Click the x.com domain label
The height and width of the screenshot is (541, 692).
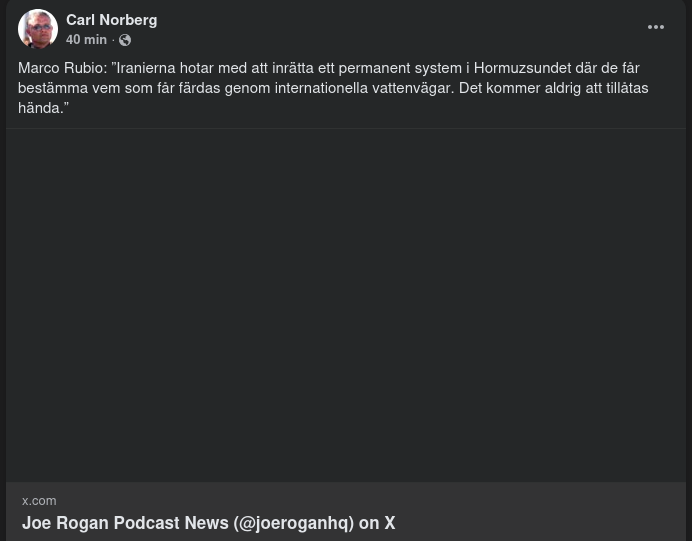pos(39,501)
